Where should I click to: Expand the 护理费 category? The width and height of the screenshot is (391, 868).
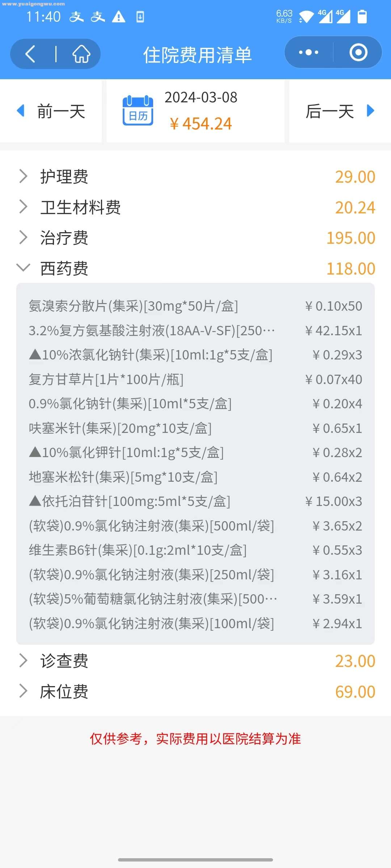195,176
